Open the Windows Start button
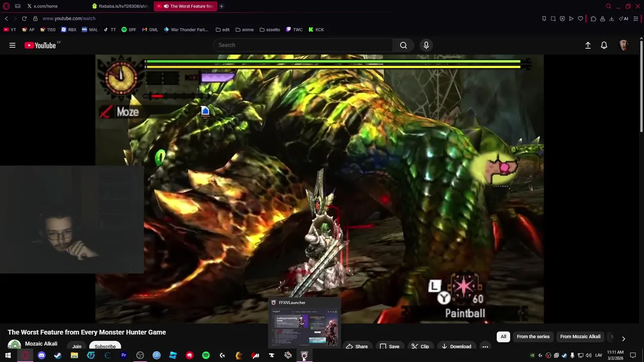644x362 pixels. [x=8, y=355]
